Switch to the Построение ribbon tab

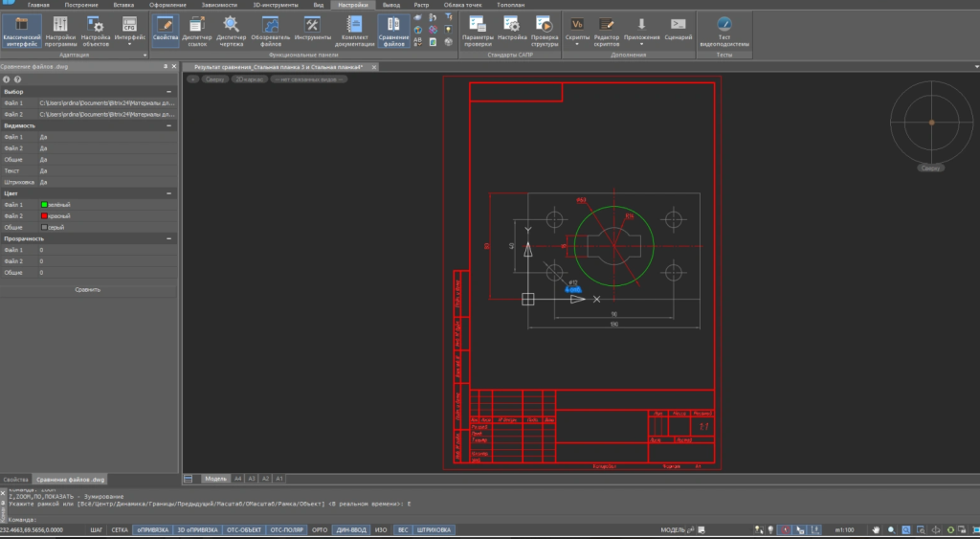(x=81, y=5)
